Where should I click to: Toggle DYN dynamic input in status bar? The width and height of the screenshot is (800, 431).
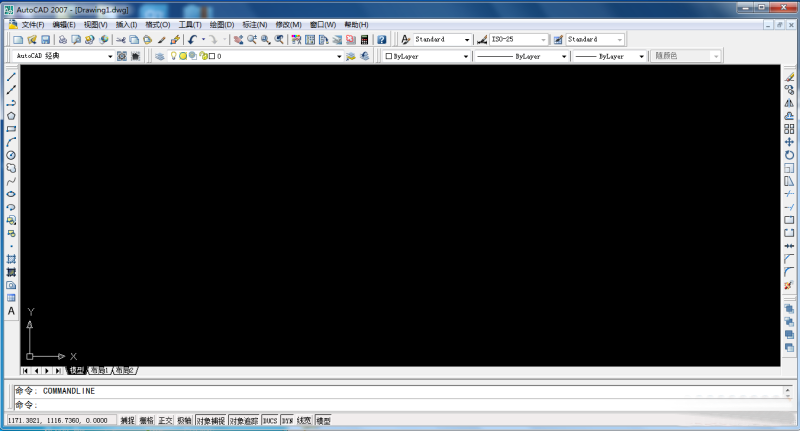(x=287, y=421)
